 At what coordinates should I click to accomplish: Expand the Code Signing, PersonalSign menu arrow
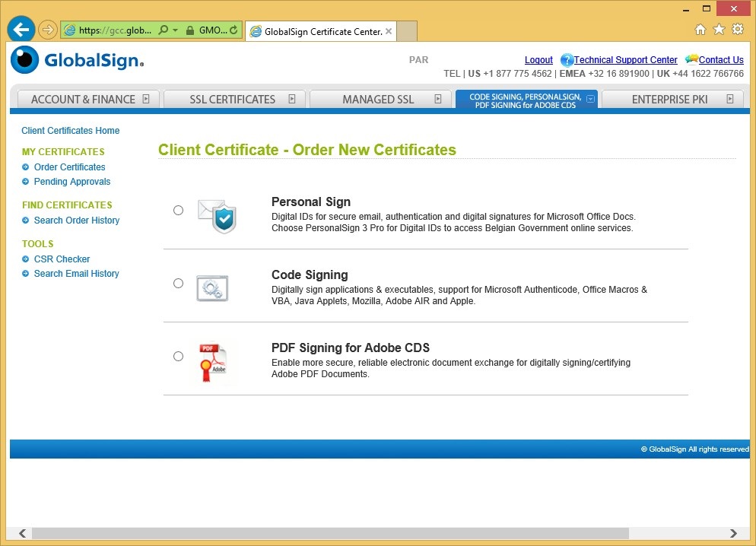[591, 99]
